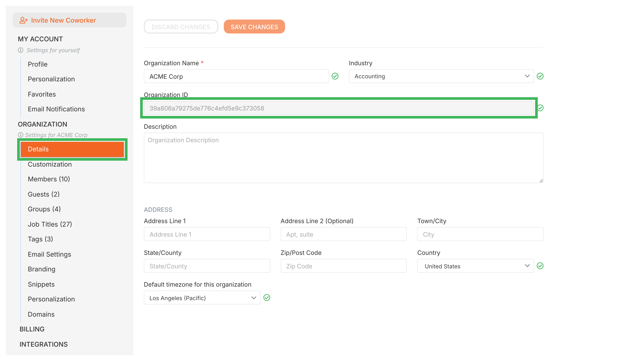Screen dimensions: 644x361
Task: Open Email Notifications under My Account
Action: [x=56, y=109]
